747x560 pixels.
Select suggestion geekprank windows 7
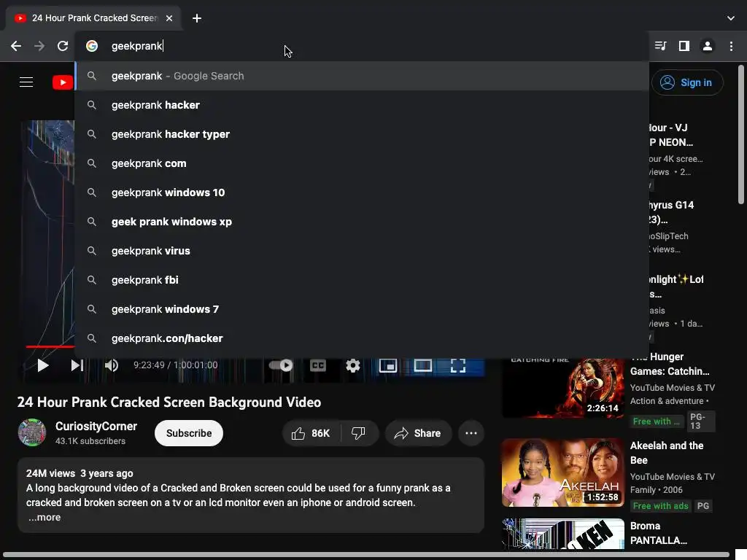[x=362, y=309]
